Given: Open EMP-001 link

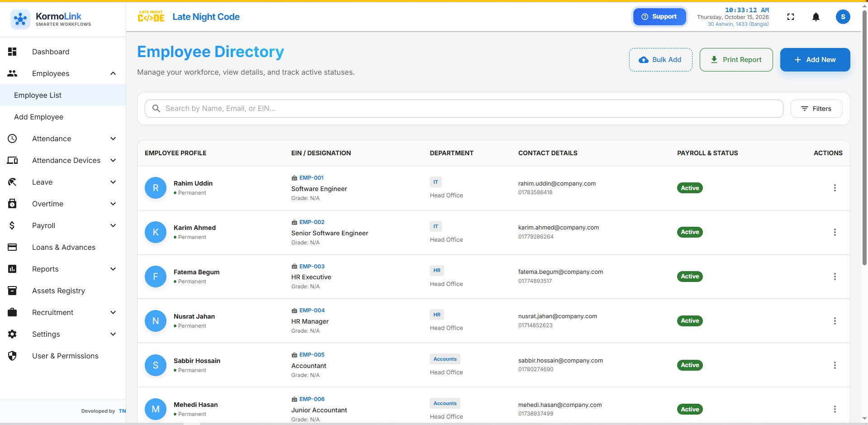Looking at the screenshot, I should coord(311,178).
